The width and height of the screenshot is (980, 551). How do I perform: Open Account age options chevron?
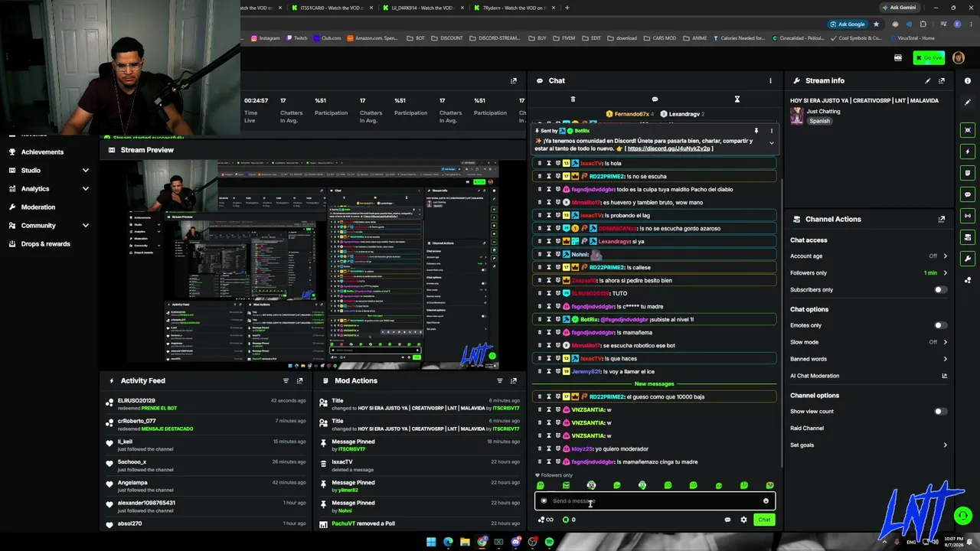(x=945, y=256)
